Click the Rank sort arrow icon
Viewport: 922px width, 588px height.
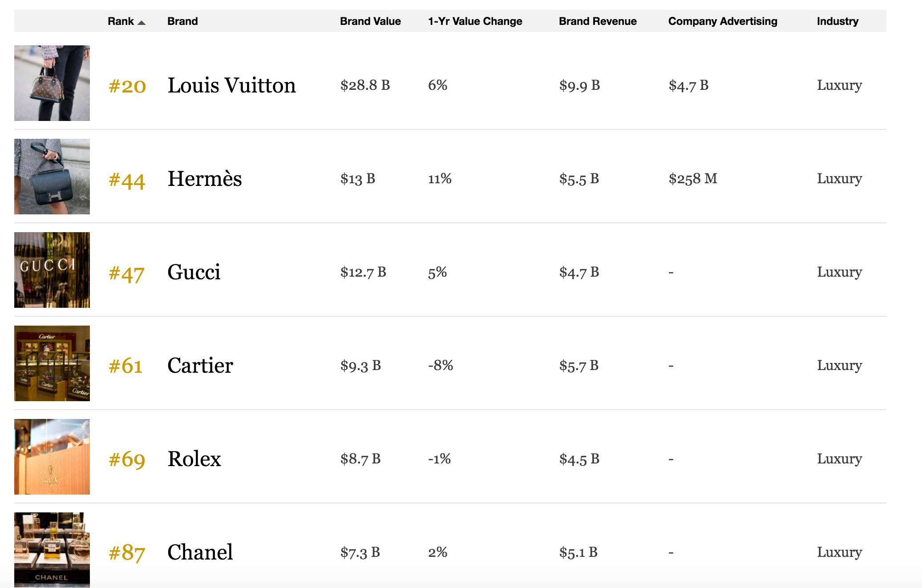pos(142,22)
